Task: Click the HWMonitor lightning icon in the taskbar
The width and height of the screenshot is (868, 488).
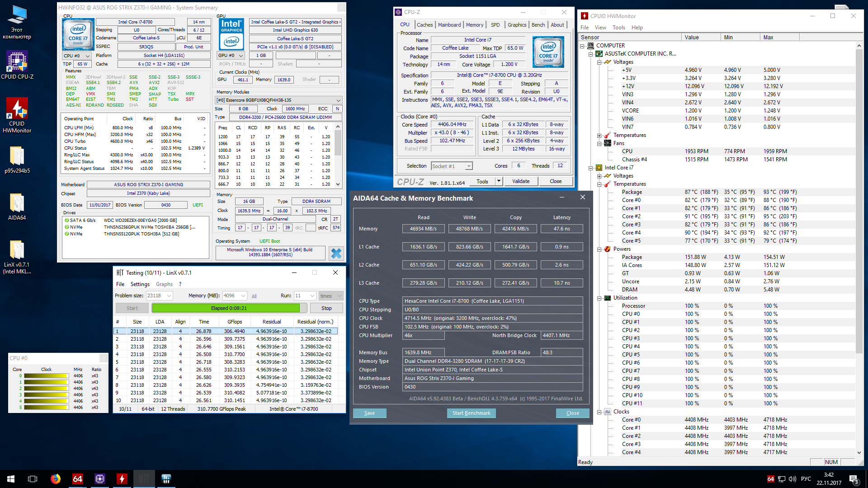Action: [122, 479]
